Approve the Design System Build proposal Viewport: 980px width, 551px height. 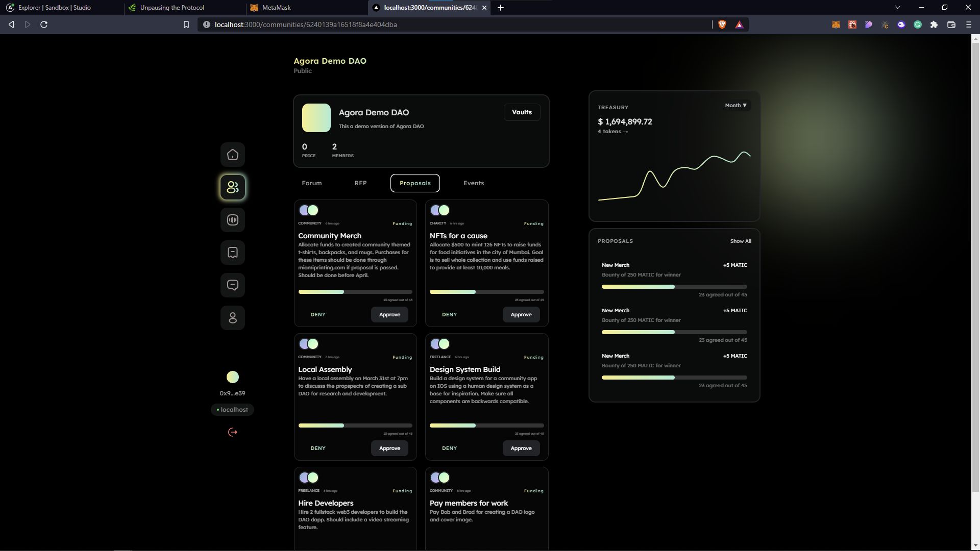tap(521, 448)
